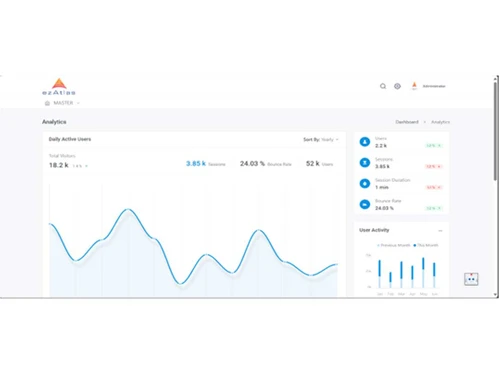Click the page vertical scrollbar thumb
The height and width of the screenshot is (375, 500).
coord(496,131)
